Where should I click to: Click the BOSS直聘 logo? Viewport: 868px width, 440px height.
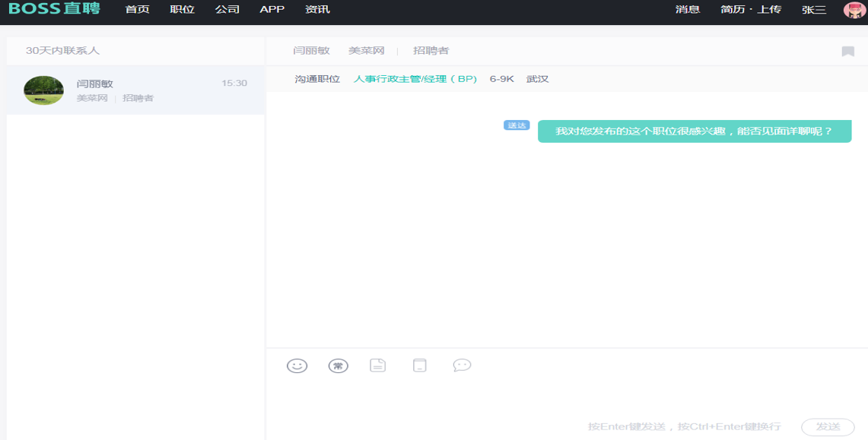[x=54, y=10]
